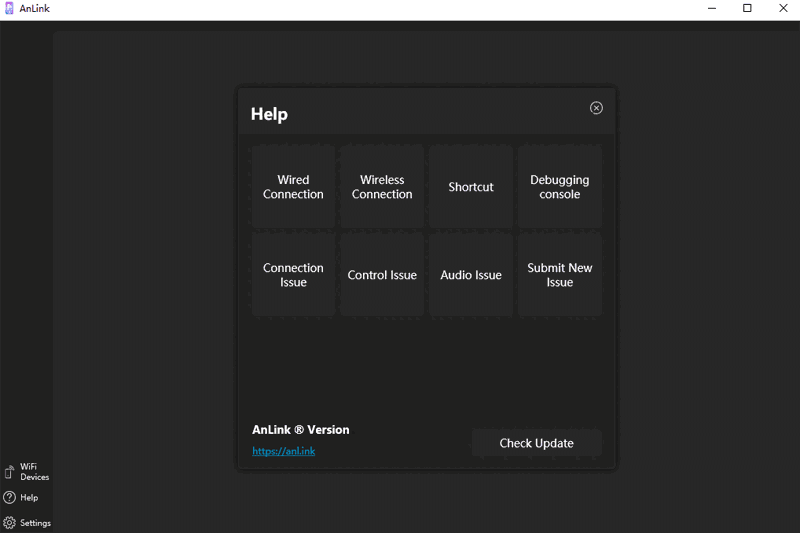Screen dimensions: 800x533
Task: Select the Help label in sidebar
Action: tap(29, 497)
